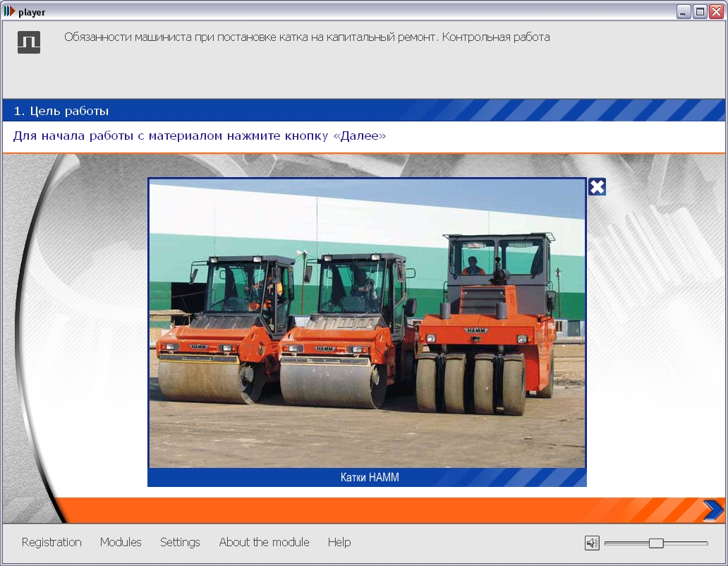
Task: Open the Help menu
Action: 339,542
